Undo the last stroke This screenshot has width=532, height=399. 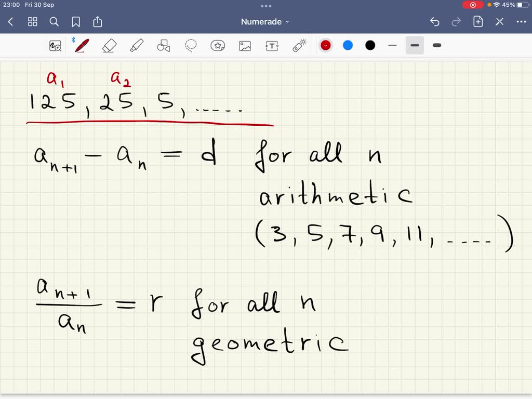(435, 22)
